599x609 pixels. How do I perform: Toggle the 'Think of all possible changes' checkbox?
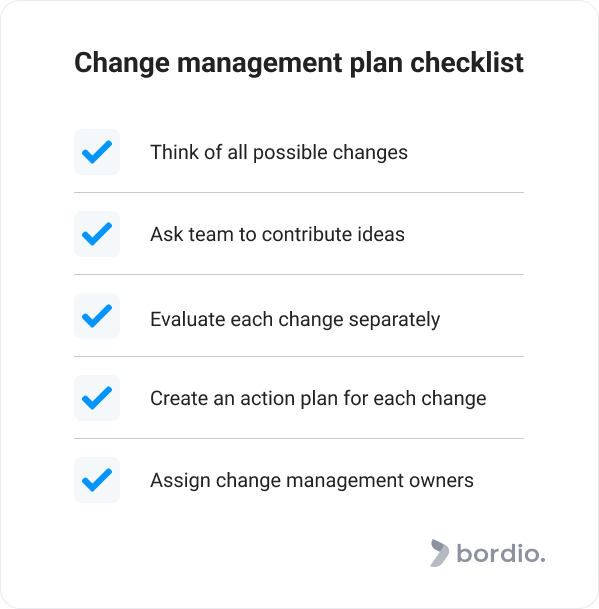point(97,152)
